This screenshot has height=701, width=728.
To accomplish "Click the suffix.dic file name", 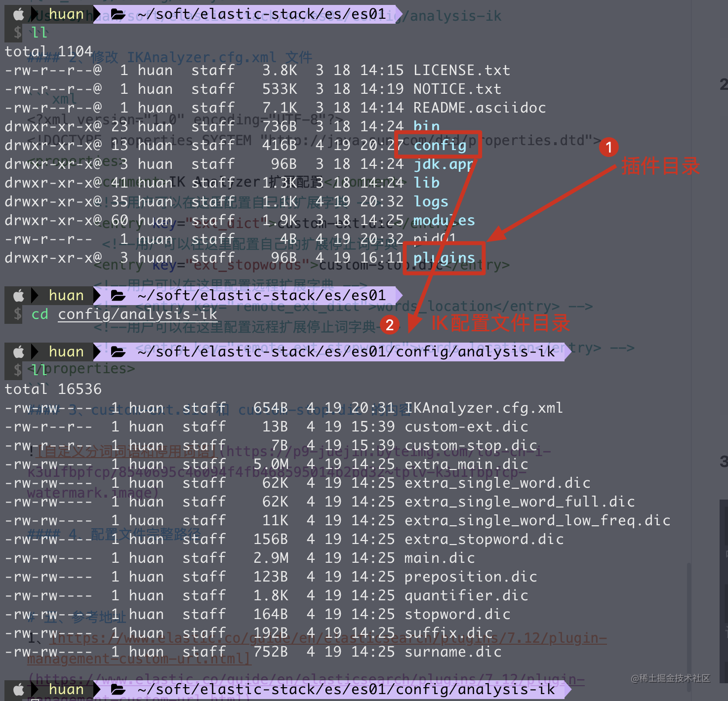I will click(x=448, y=633).
